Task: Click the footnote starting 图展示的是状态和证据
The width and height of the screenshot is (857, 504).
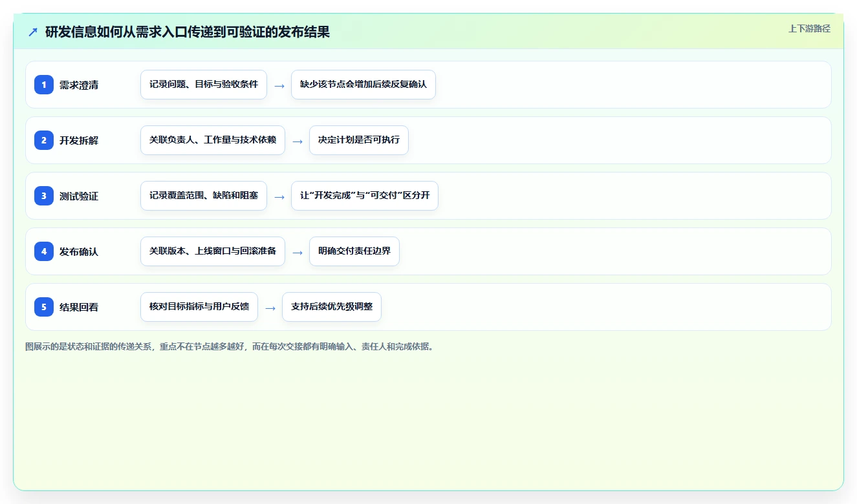Action: click(x=230, y=346)
